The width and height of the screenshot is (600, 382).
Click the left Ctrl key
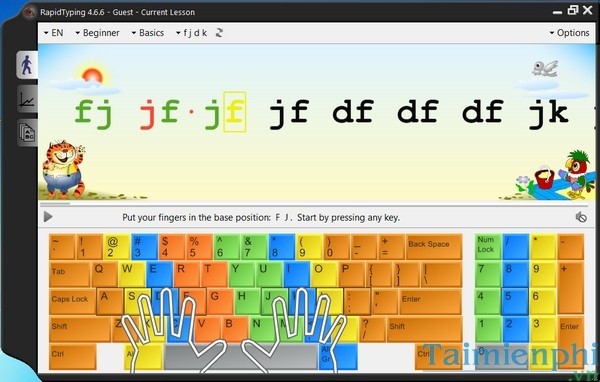(x=73, y=357)
